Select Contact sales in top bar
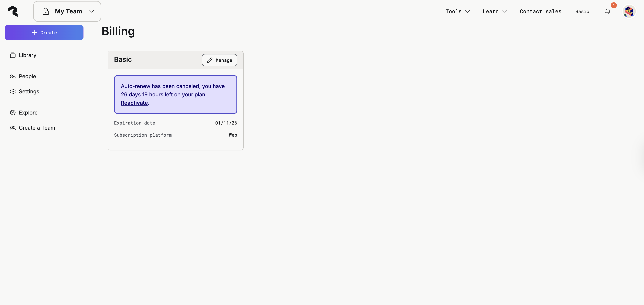The image size is (644, 305). [540, 11]
